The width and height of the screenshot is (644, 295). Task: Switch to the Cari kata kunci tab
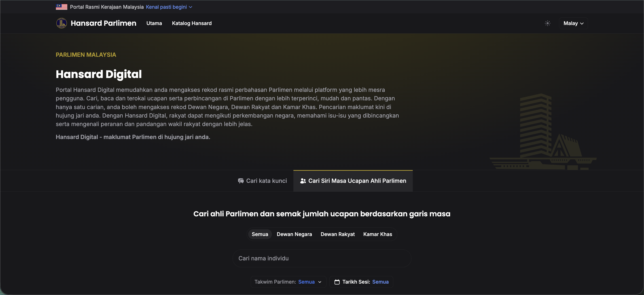262,181
